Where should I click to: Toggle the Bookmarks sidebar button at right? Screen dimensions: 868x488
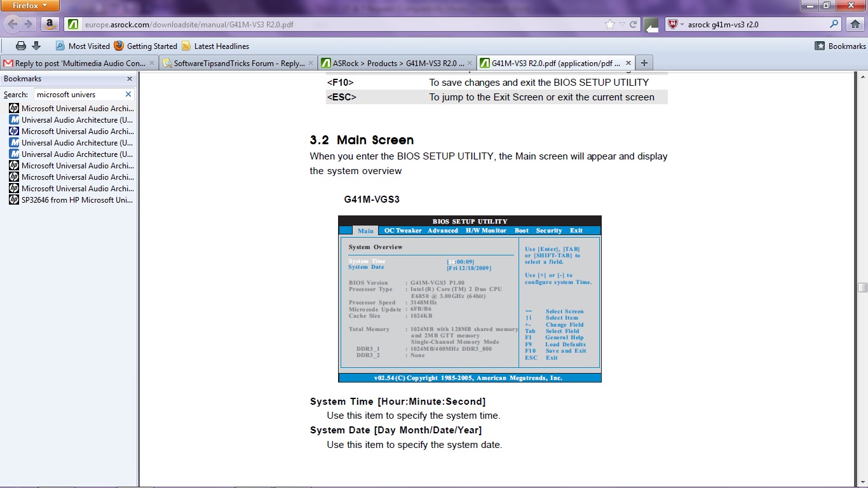(839, 46)
